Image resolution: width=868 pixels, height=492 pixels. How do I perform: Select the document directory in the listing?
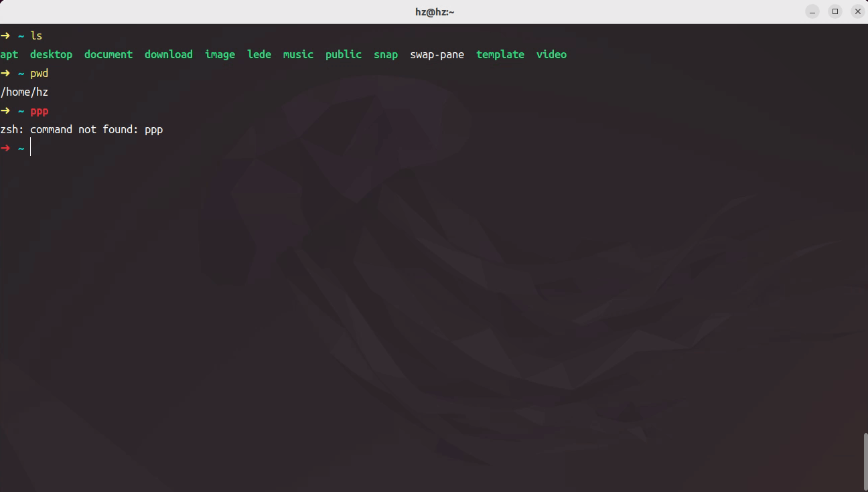pyautogui.click(x=108, y=54)
